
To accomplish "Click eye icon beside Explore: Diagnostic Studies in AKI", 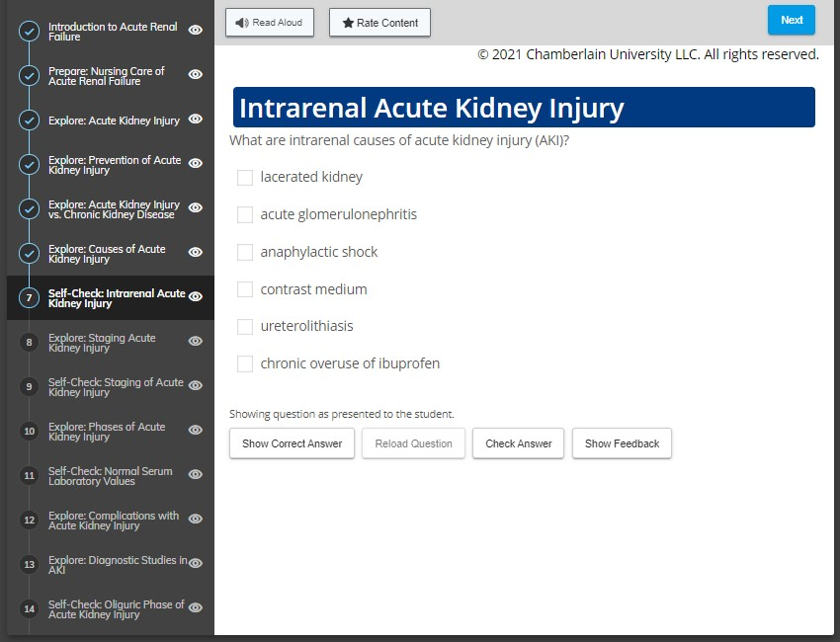I will [x=196, y=563].
